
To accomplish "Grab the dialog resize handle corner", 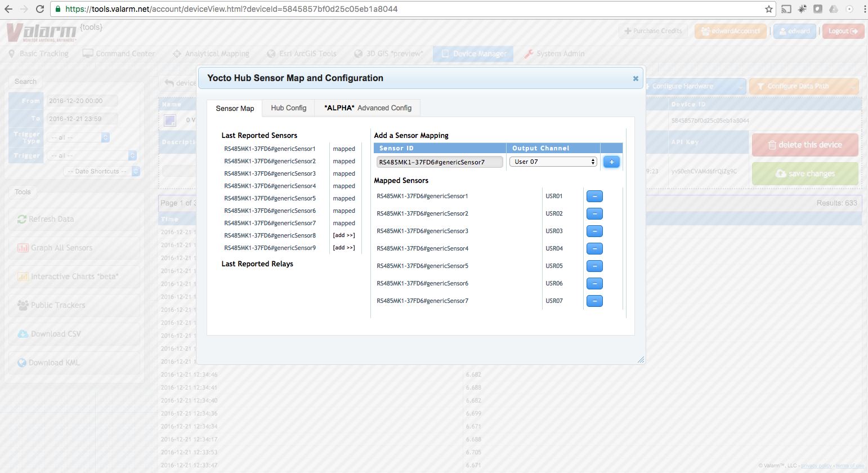I will (x=641, y=359).
